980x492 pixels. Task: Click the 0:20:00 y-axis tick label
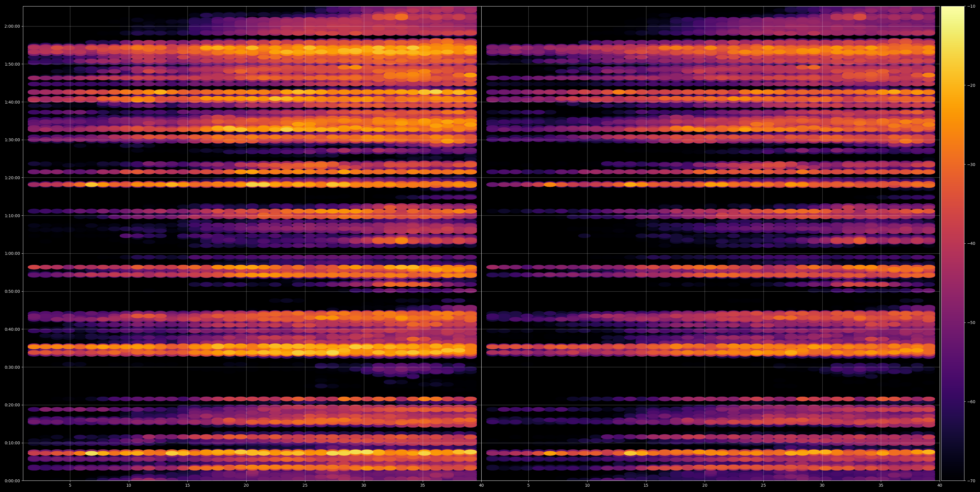click(13, 405)
